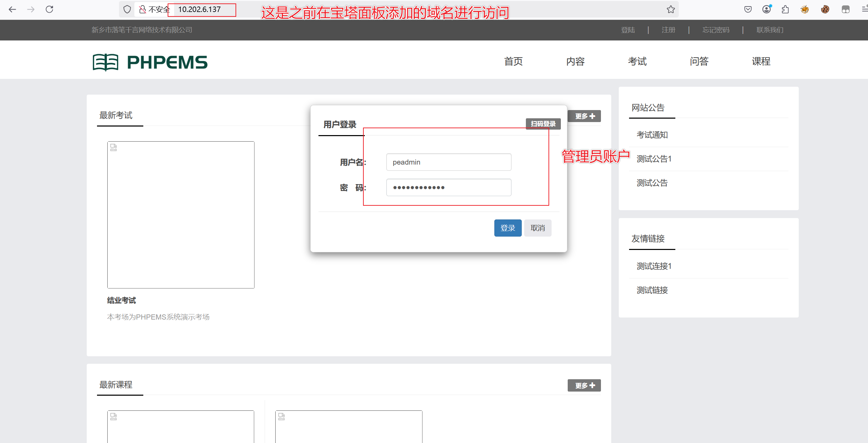Bookmark this page with the star icon
This screenshot has width=868, height=443.
[x=671, y=9]
